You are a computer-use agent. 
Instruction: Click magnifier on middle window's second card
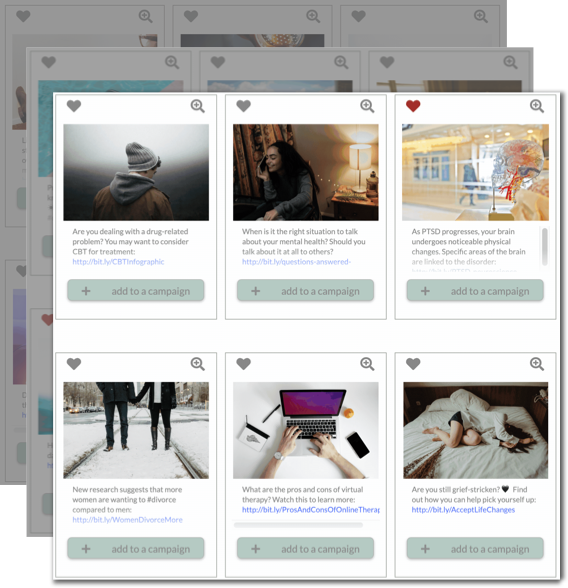[341, 62]
